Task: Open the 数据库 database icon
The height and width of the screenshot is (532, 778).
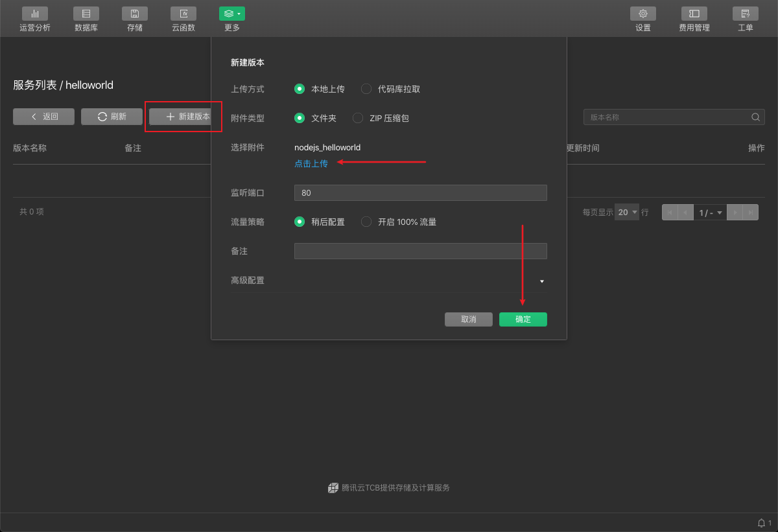Action: pos(86,14)
